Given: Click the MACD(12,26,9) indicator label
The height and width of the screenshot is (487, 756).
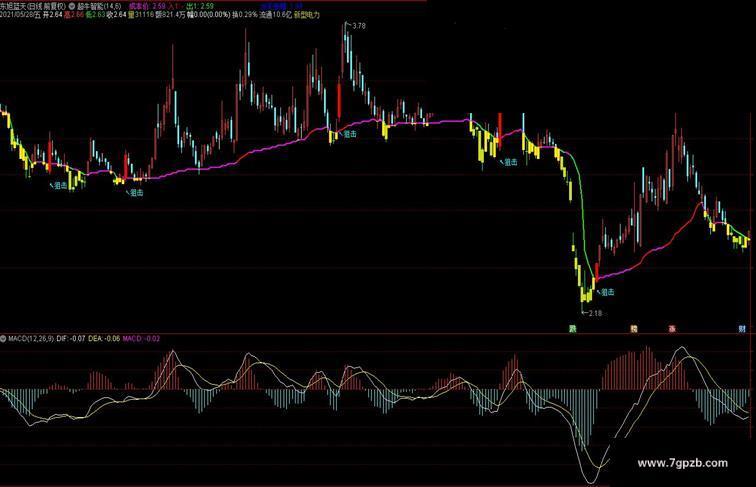Looking at the screenshot, I should [x=31, y=339].
